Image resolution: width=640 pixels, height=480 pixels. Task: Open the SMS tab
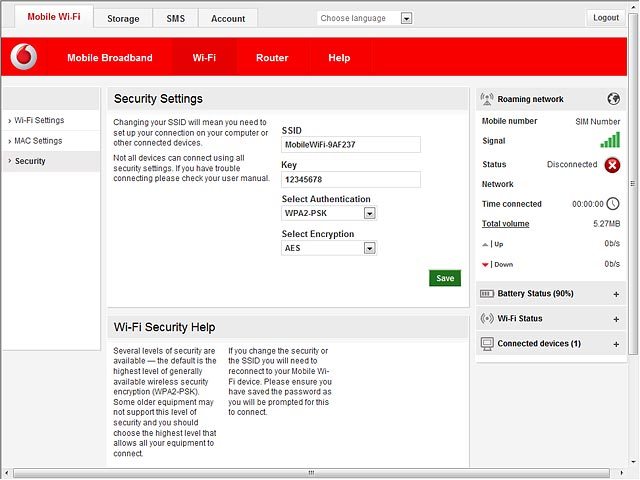176,19
